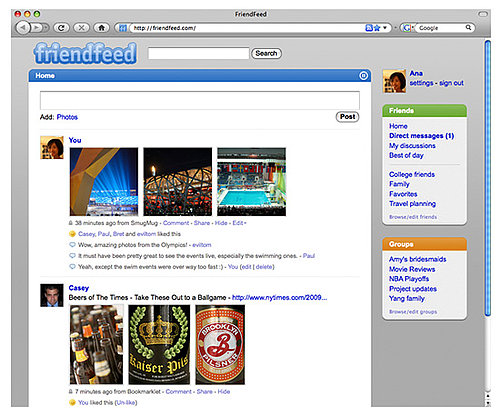
Task: Click the pause icon in Home header
Action: tap(363, 76)
